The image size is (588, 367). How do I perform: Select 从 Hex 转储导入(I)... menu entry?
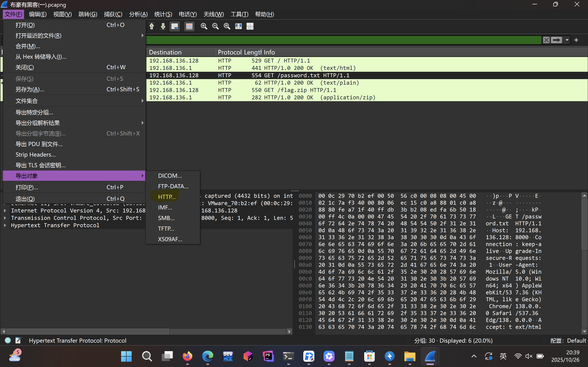[74, 57]
